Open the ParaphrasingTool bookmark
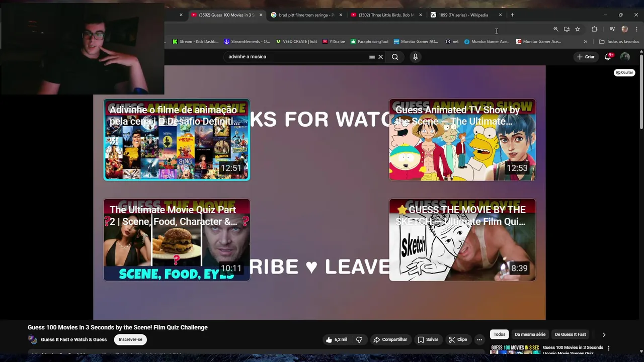Image resolution: width=644 pixels, height=362 pixels. tap(370, 42)
